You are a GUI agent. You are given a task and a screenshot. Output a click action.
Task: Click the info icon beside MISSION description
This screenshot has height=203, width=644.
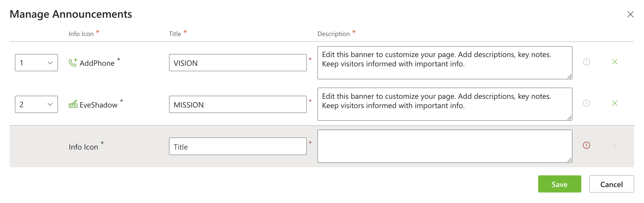[x=586, y=103]
